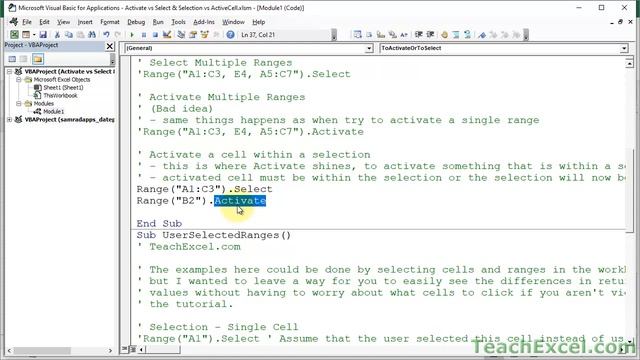Collapse the VBAProject (Activate vs Select) node
Image resolution: width=640 pixels, height=360 pixels.
pos(9,71)
